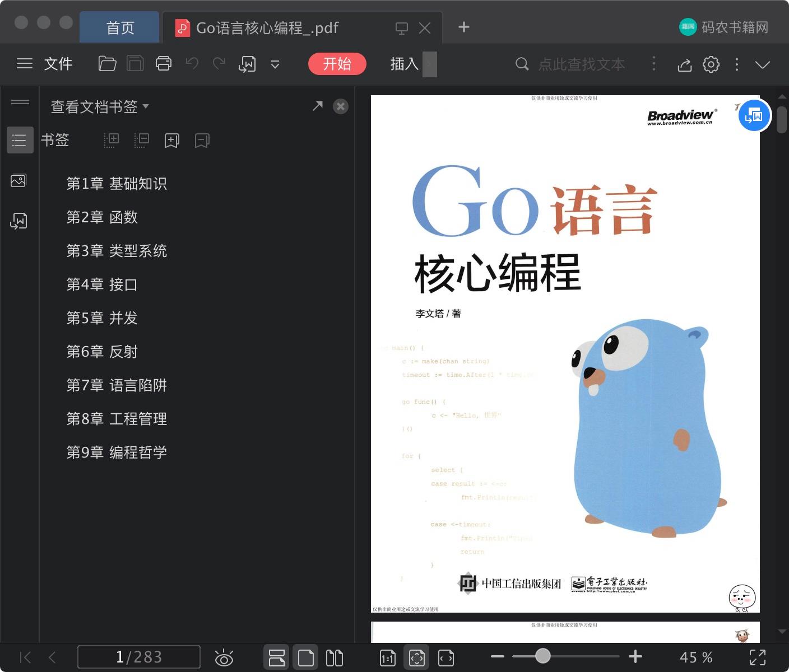Zoom out with the minus button

point(498,656)
